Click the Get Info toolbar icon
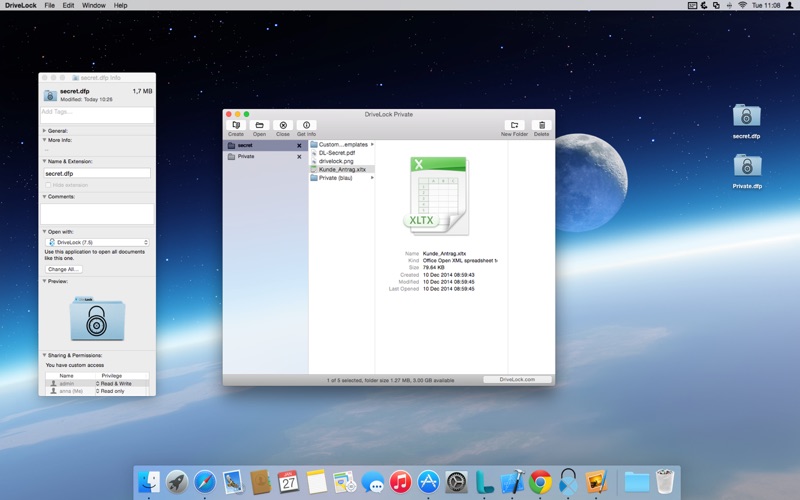Image resolution: width=800 pixels, height=500 pixels. [306, 126]
